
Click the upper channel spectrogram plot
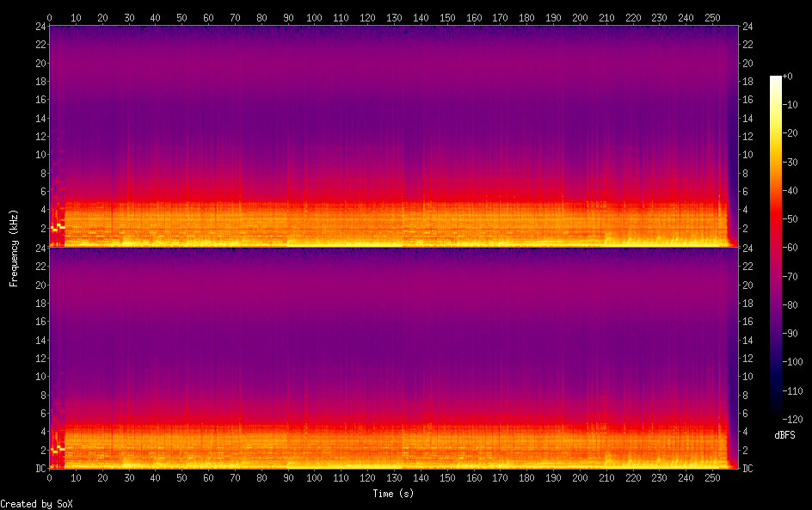pyautogui.click(x=394, y=136)
